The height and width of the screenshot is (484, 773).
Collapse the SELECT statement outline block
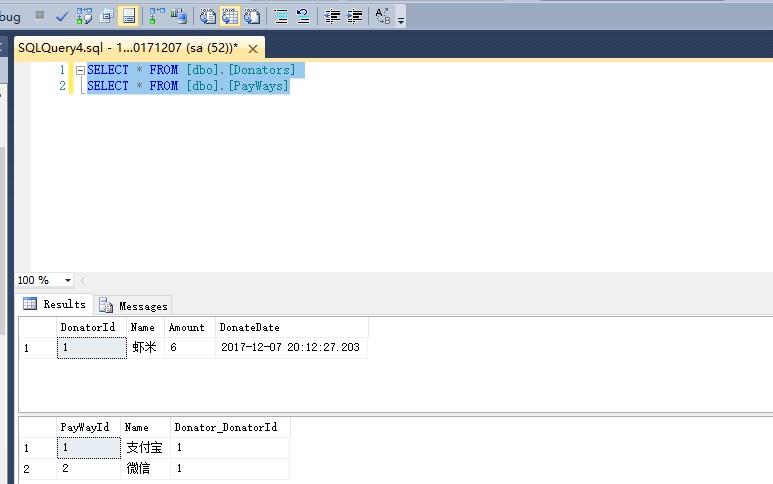tap(80, 70)
